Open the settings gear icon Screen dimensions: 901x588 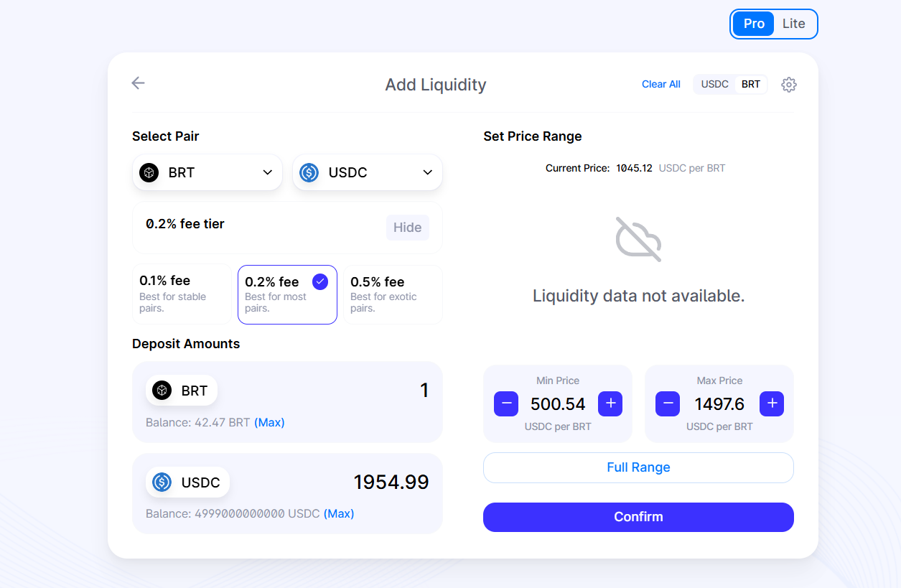coord(788,85)
